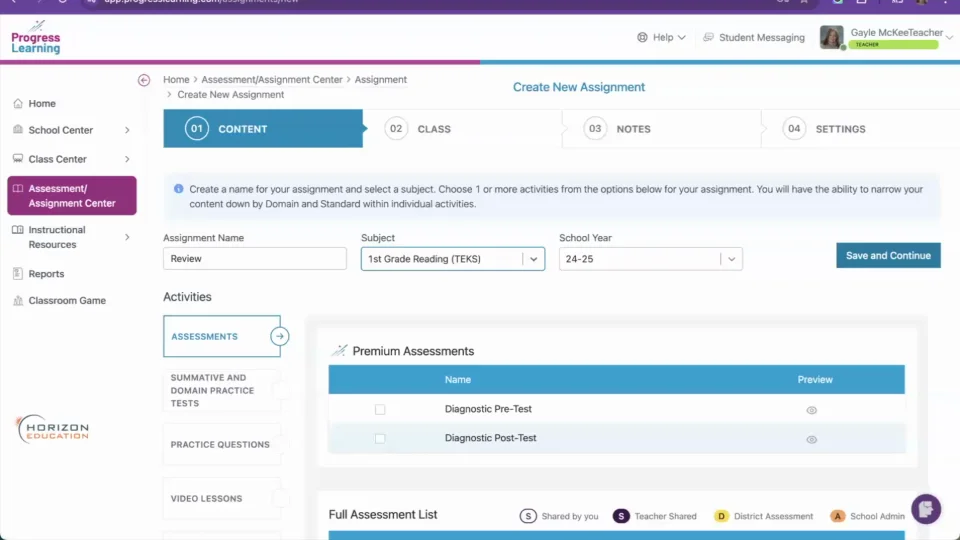Collapse the sidebar with the back arrow icon
Screen dimensions: 960x540
[x=144, y=80]
